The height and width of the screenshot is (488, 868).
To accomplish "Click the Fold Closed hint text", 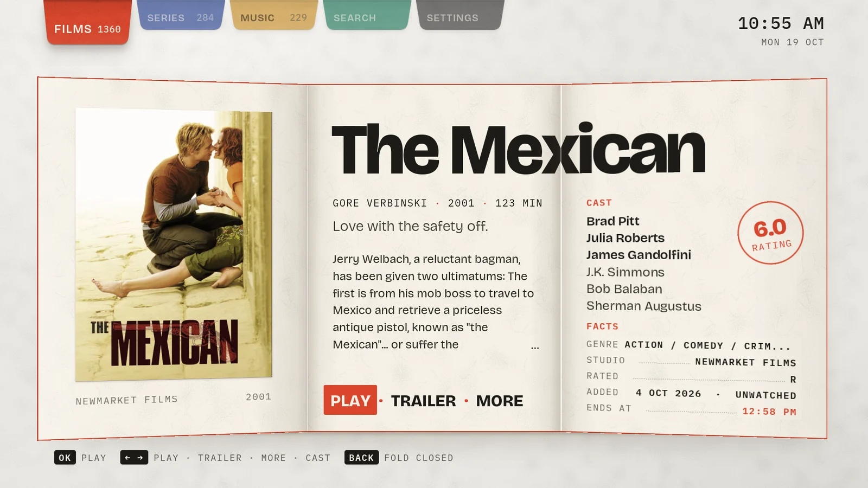I will tap(418, 458).
